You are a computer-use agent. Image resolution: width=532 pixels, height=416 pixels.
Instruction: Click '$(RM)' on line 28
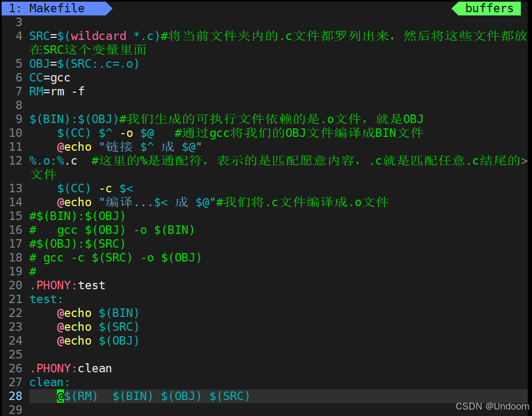coord(81,396)
